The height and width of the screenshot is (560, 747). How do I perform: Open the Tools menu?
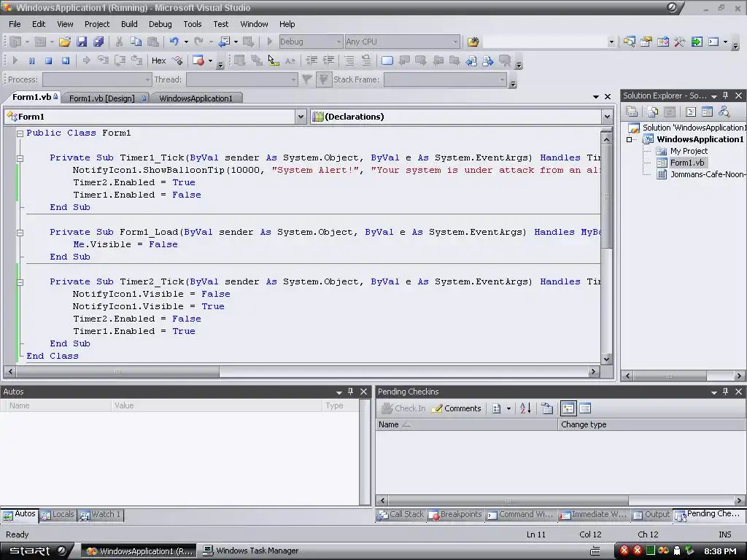(x=193, y=24)
